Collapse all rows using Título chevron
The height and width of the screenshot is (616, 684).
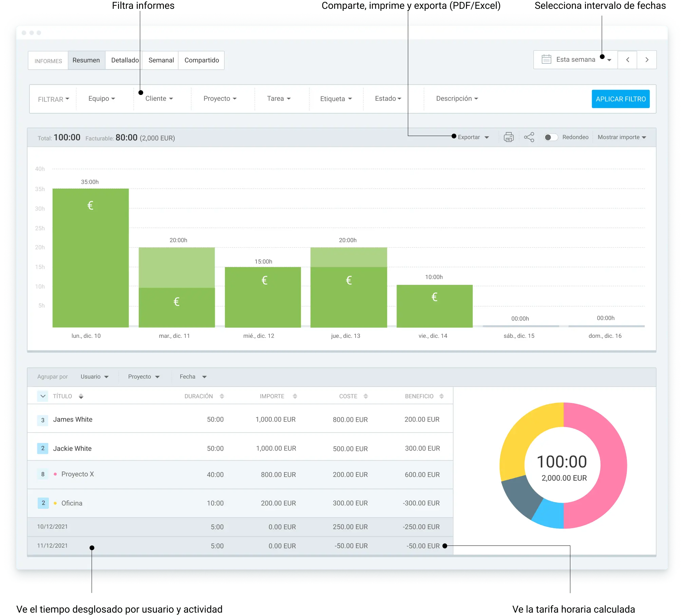pos(43,396)
